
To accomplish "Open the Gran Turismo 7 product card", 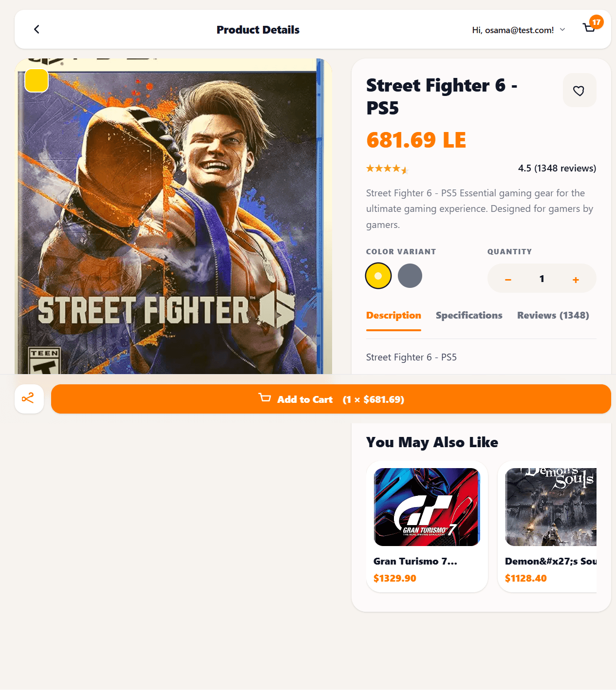I will point(427,526).
